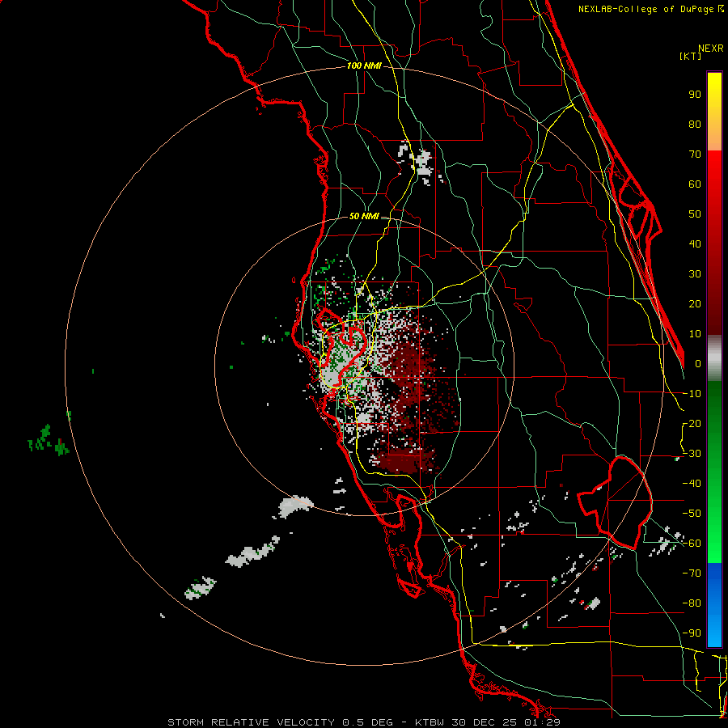Click the 0 value on the velocity scale

click(x=698, y=363)
